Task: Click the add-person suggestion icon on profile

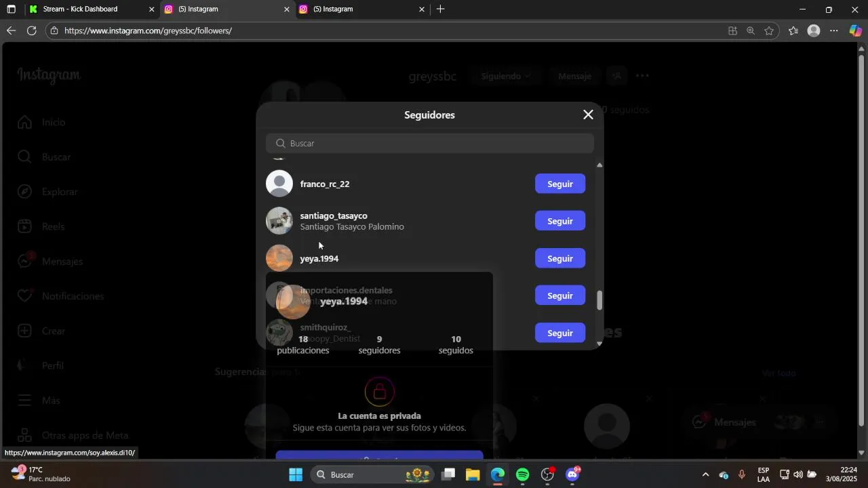Action: pos(617,76)
